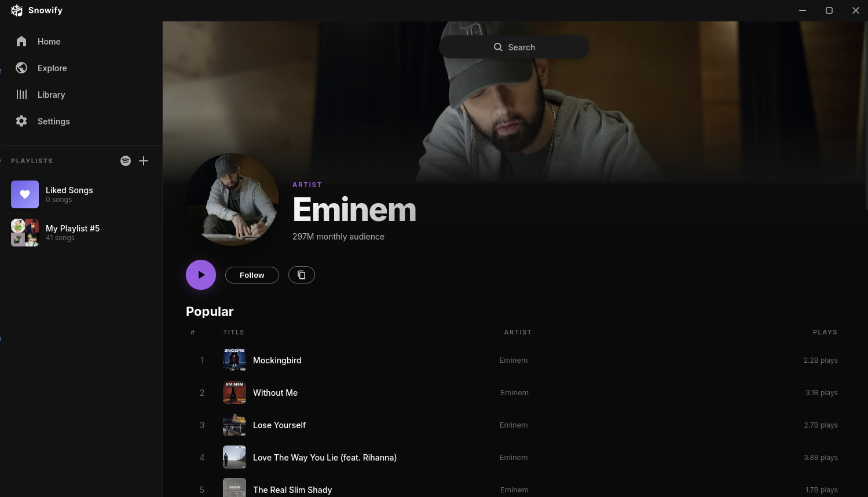Select the Without Me album thumbnail
This screenshot has width=868, height=497.
click(235, 392)
